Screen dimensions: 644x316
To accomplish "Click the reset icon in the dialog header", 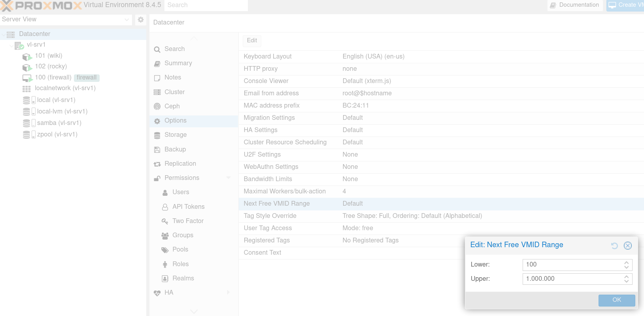I will pos(614,246).
